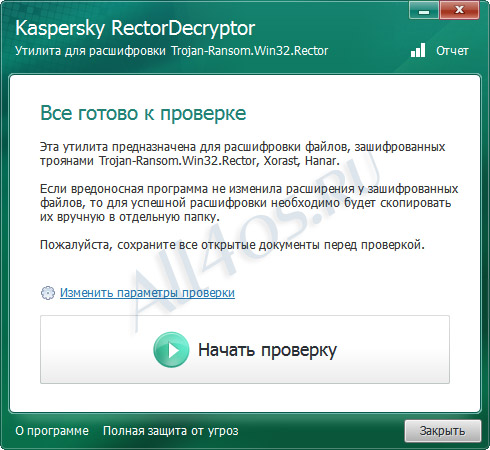Image resolution: width=490 pixels, height=450 pixels.
Task: Click the gear icon beside Изменить параметры проверки
Action: 48,293
